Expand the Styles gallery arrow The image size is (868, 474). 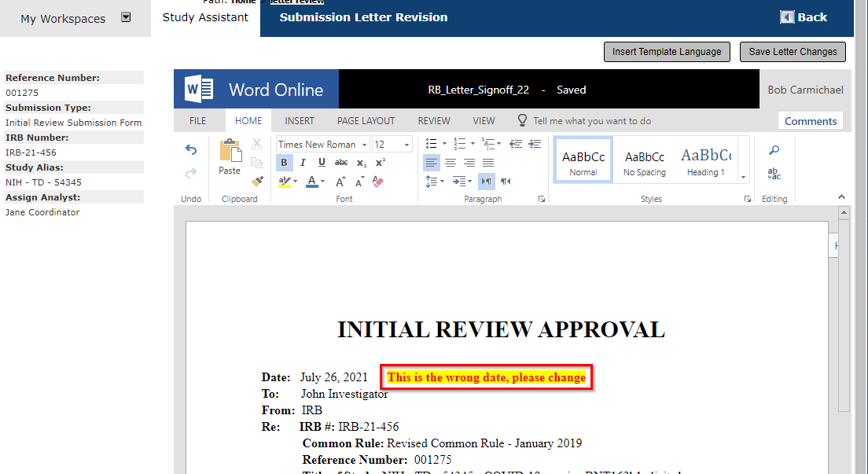[744, 177]
